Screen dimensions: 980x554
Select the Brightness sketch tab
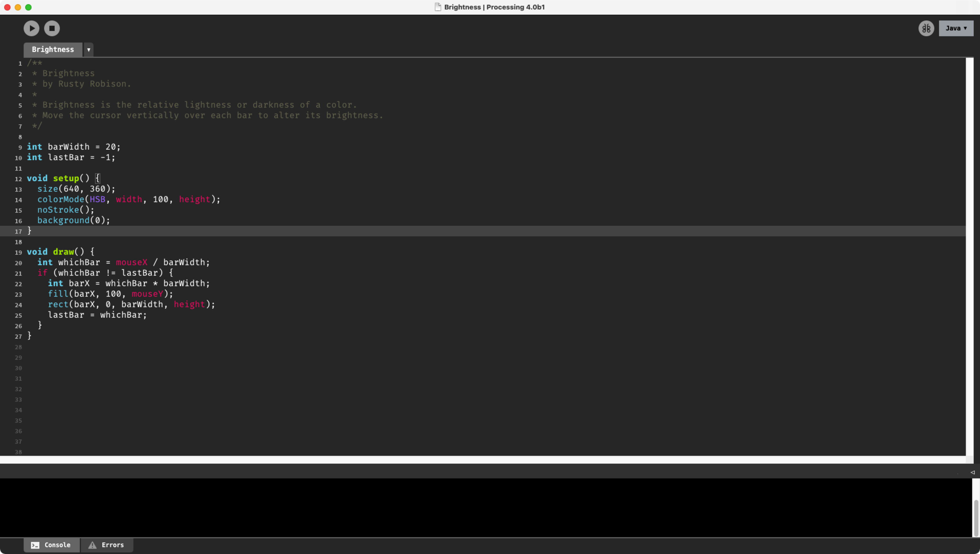(x=53, y=49)
